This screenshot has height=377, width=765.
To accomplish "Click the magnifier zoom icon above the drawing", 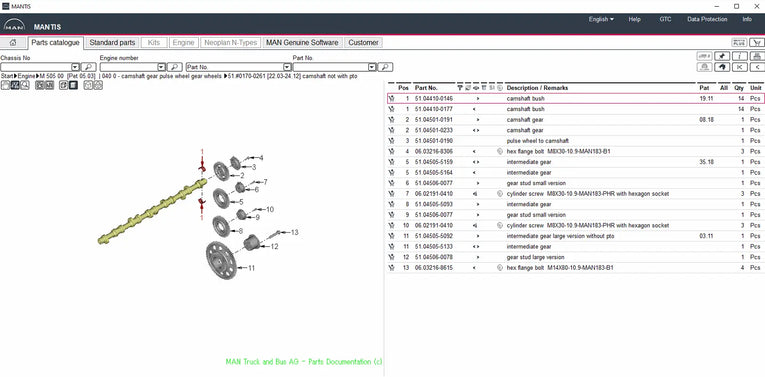I will [24, 85].
